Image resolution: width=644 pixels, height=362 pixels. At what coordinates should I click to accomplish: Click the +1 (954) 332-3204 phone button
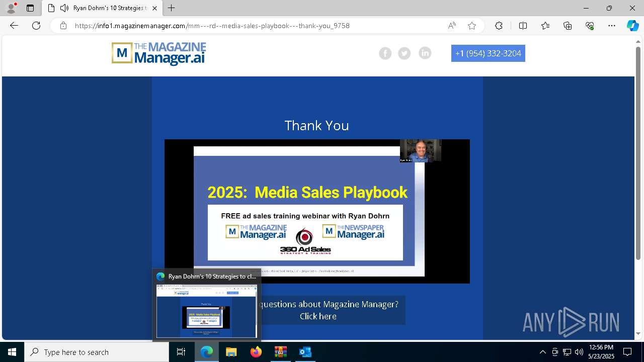click(x=488, y=53)
